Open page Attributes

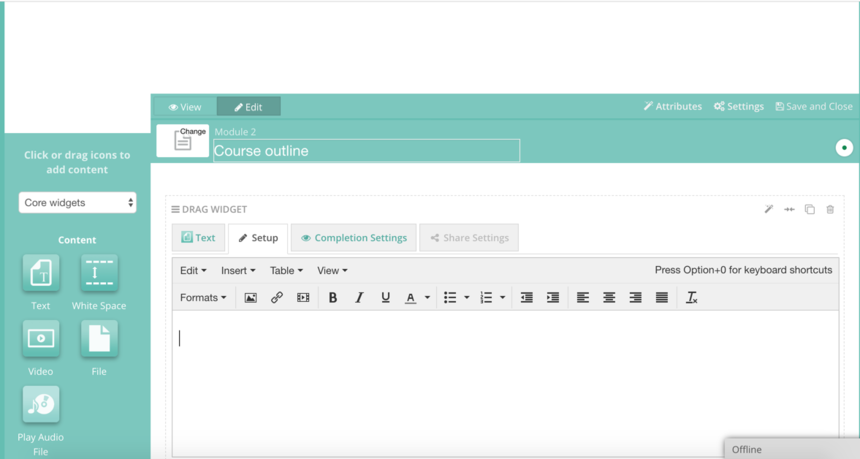(673, 106)
